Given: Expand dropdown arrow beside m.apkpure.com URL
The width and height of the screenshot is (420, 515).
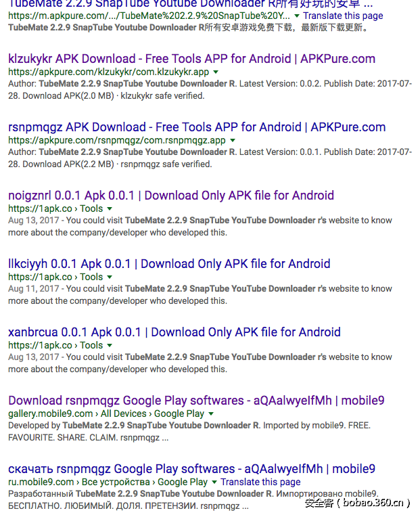Looking at the screenshot, I should pos(297,16).
